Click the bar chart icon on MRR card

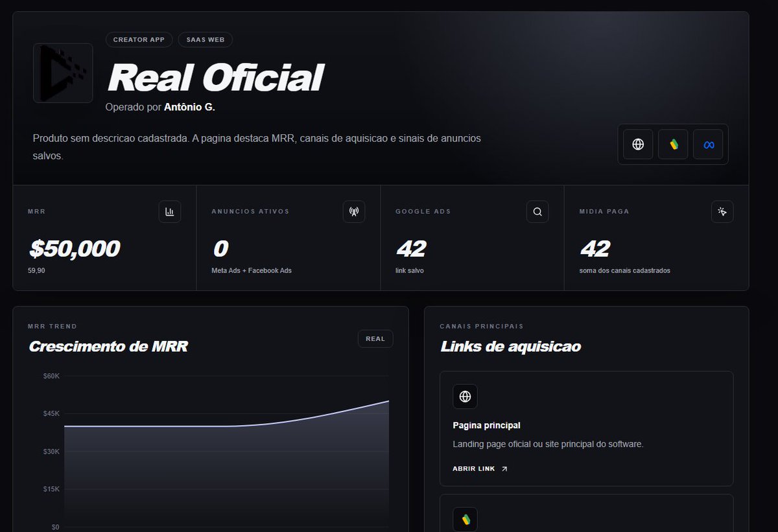[x=170, y=212]
